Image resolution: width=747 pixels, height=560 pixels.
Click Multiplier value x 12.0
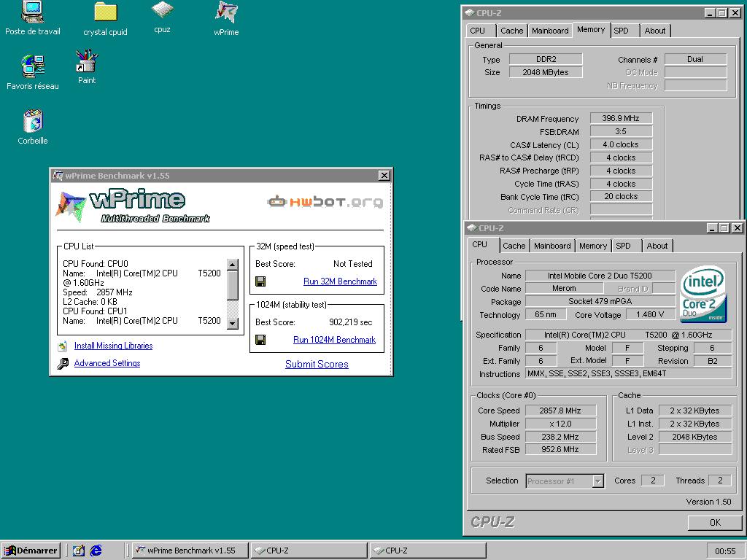tap(560, 424)
